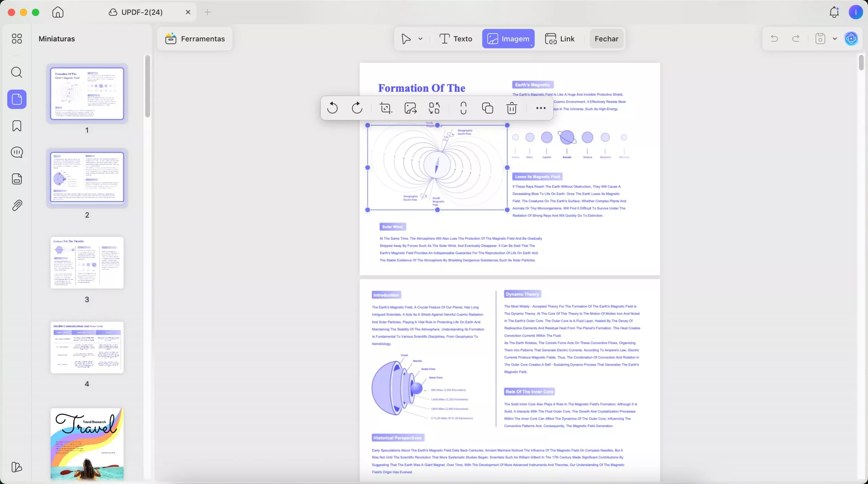Rotate image counterclockwise in floating toolbar
Screen dimensions: 868x484
[332, 108]
